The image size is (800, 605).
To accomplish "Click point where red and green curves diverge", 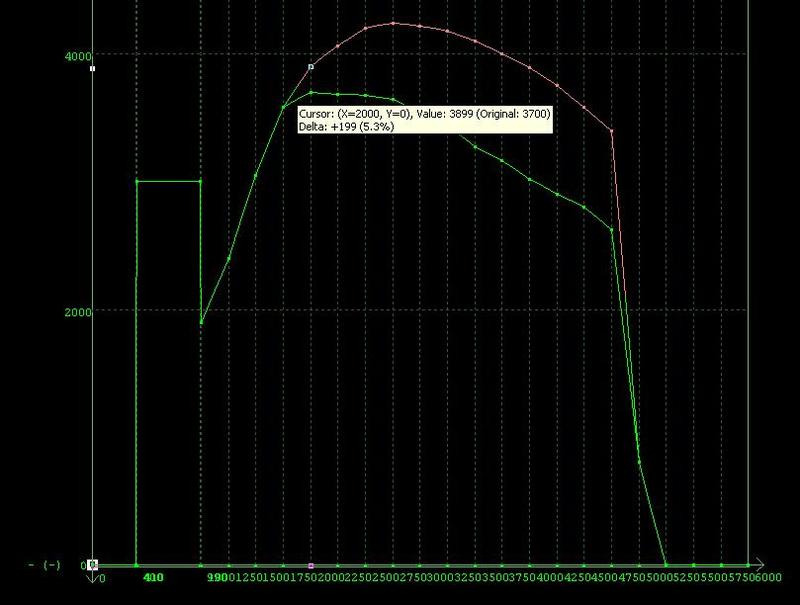I will 284,107.
